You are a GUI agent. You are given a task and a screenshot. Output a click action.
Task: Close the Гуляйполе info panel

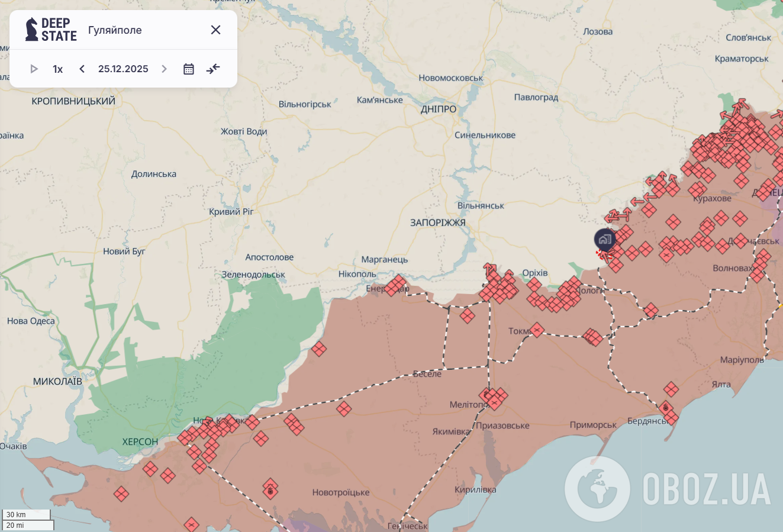[215, 30]
